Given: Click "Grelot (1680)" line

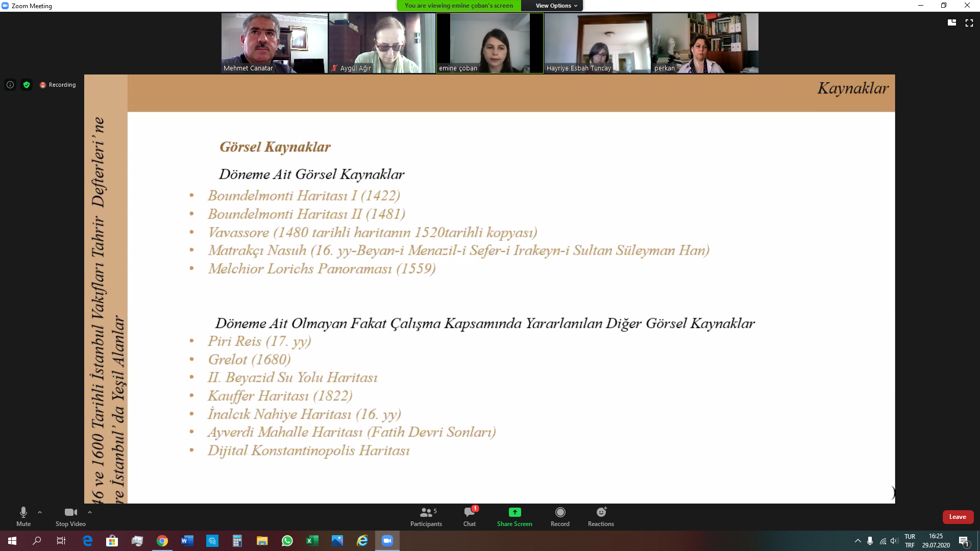Looking at the screenshot, I should pos(249,360).
